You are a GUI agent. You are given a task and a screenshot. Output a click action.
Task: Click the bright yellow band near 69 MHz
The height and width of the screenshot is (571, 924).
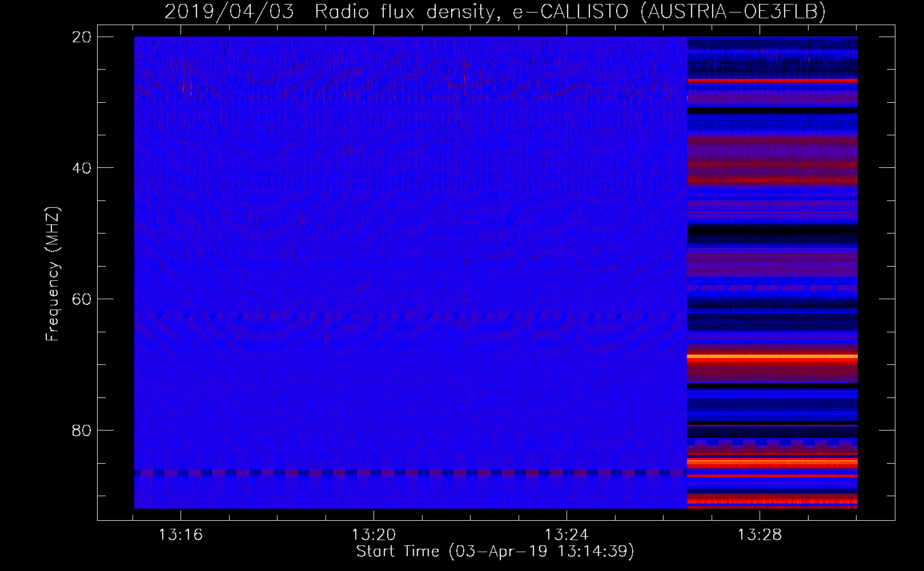click(x=772, y=356)
